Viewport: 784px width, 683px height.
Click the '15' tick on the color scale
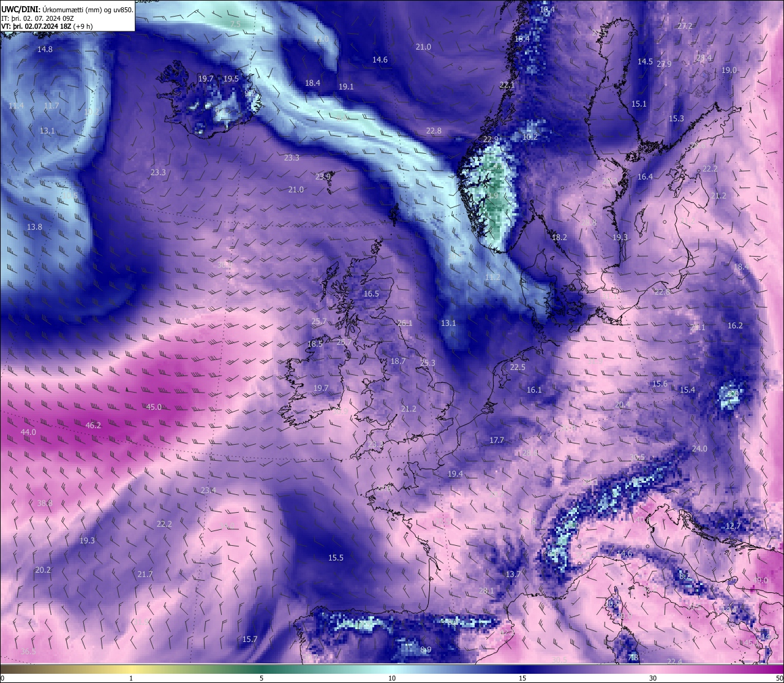pyautogui.click(x=522, y=678)
